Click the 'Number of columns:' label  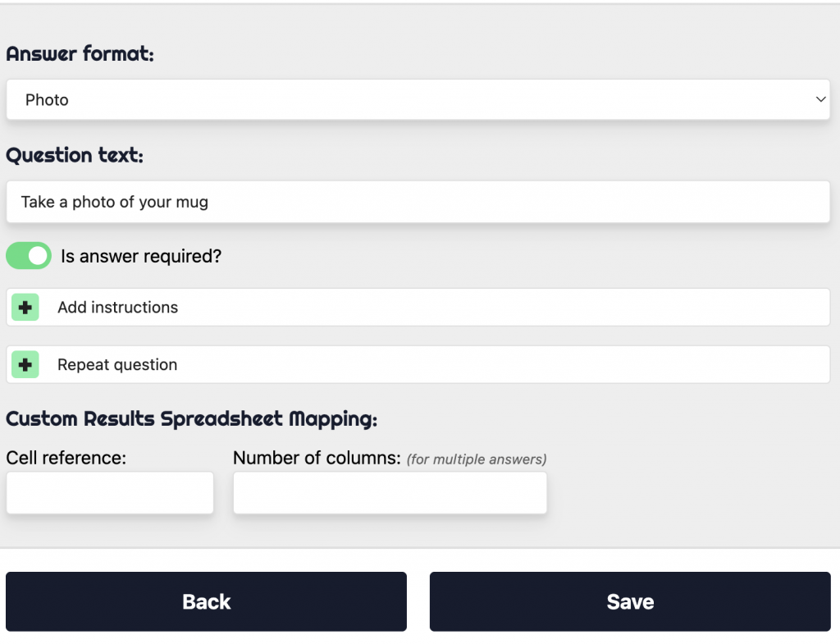point(317,458)
